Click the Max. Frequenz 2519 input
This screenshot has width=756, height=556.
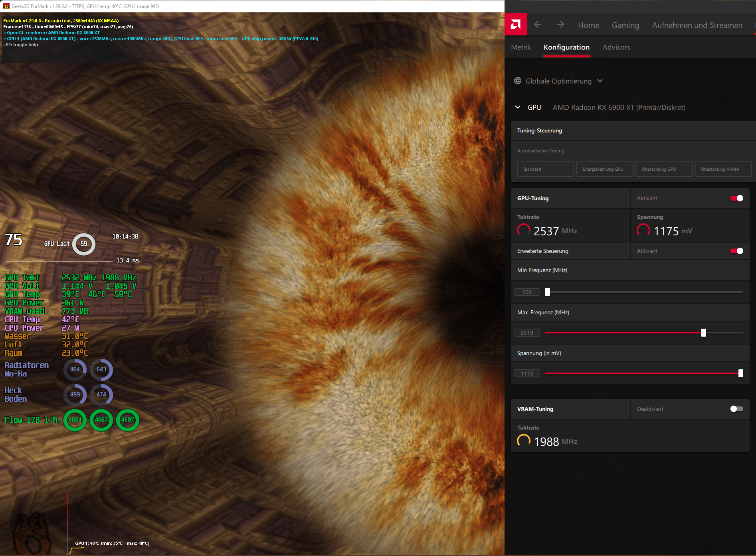tap(527, 333)
